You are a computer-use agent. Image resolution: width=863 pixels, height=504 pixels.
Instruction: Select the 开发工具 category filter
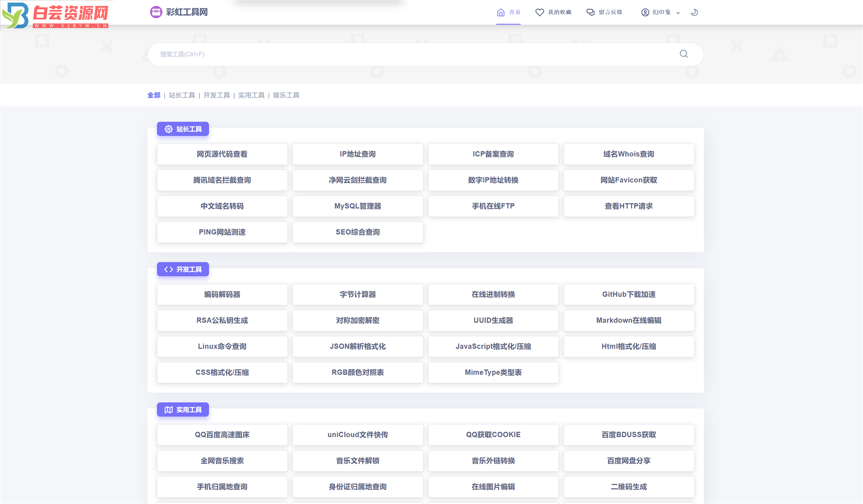[217, 95]
